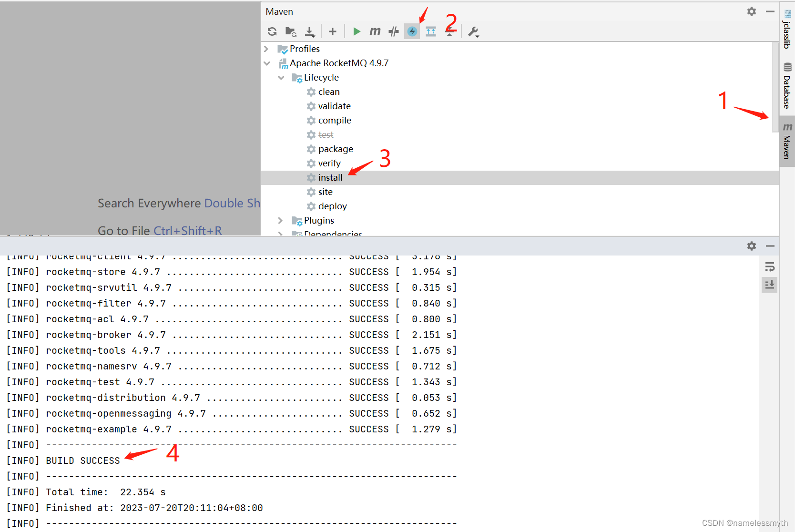
Task: Expand the Plugins node
Action: (281, 221)
